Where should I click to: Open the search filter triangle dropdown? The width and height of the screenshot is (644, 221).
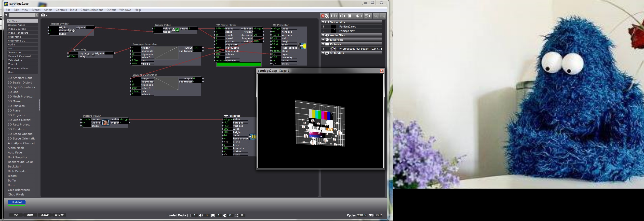[x=6, y=15]
